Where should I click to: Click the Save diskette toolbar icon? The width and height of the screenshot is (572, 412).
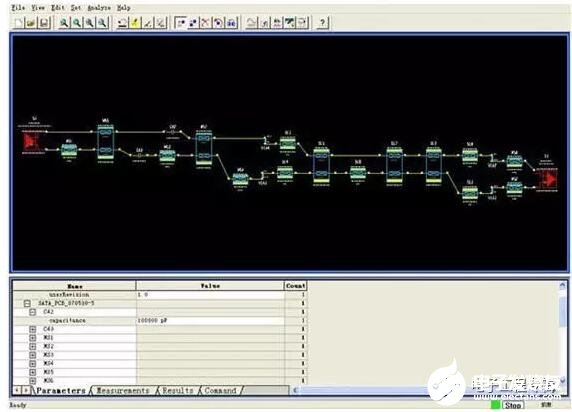[44, 23]
